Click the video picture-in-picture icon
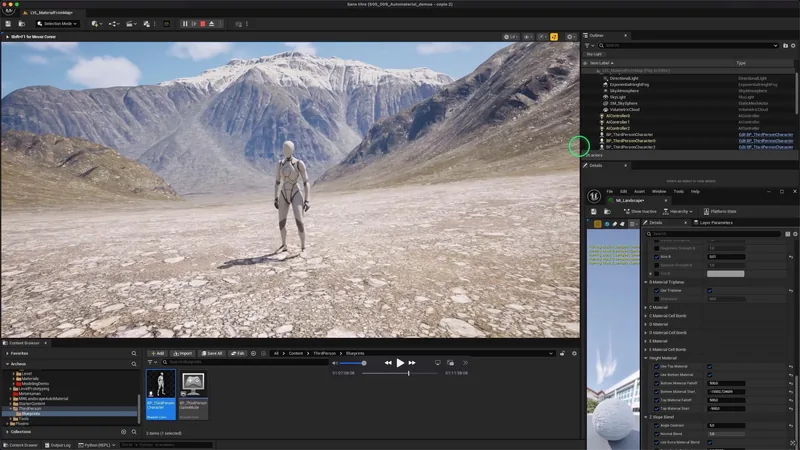800x450 pixels. (451, 363)
